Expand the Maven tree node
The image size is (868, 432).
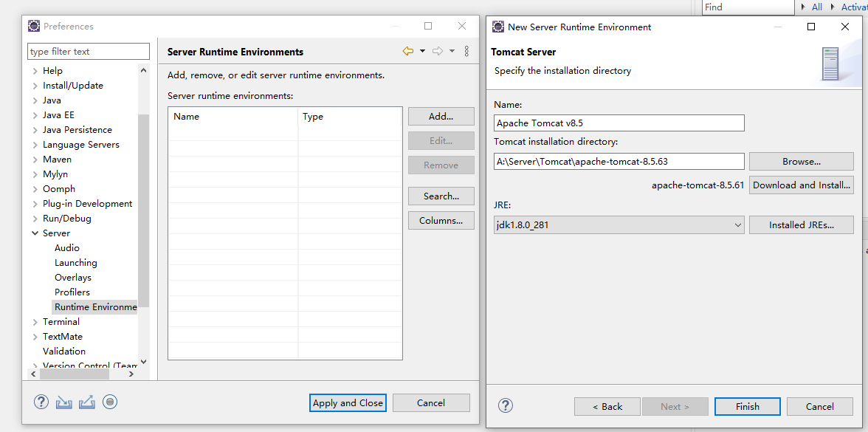tap(35, 160)
